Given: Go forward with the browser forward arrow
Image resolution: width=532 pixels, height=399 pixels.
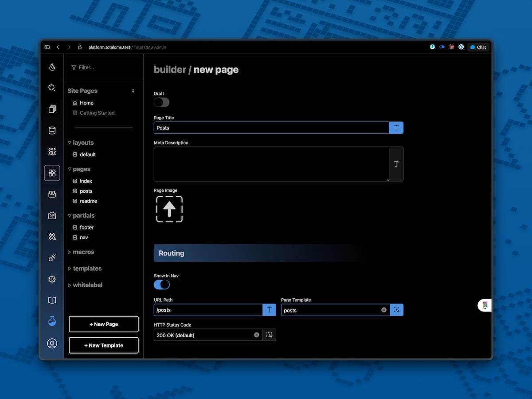Looking at the screenshot, I should click(69, 47).
